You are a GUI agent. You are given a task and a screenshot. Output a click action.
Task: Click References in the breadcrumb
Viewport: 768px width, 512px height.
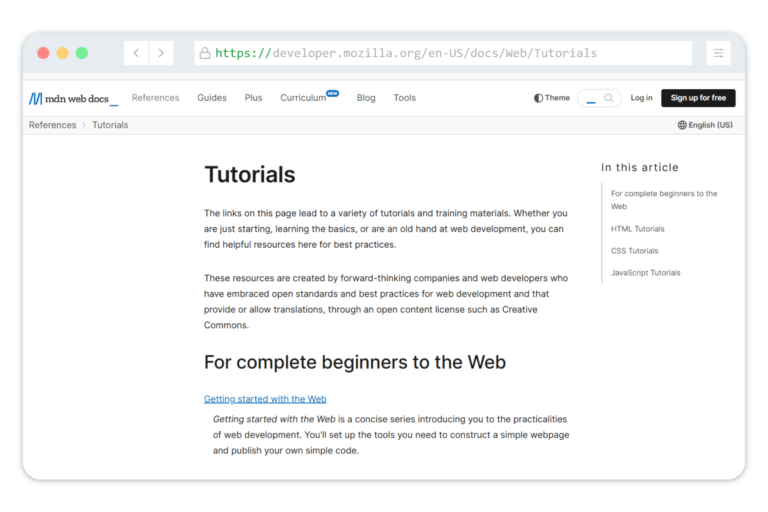(x=52, y=125)
